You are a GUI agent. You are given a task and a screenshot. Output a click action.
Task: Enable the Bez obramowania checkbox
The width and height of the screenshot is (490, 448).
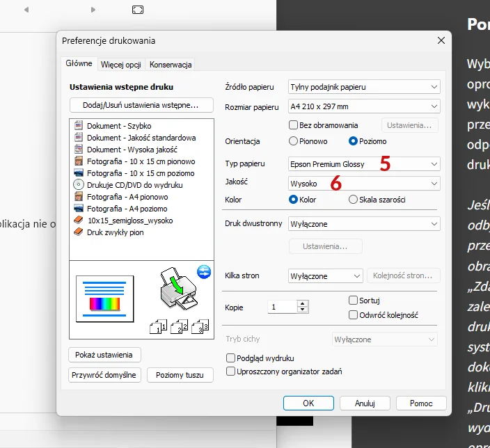click(293, 125)
